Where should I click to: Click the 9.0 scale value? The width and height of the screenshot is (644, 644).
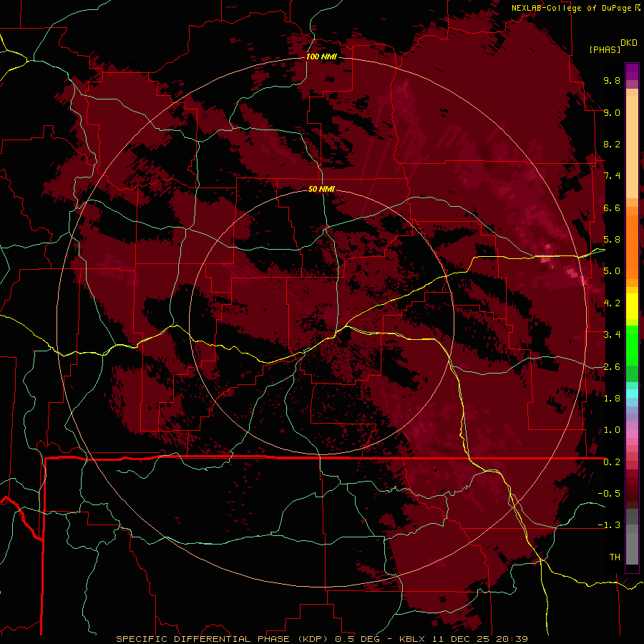pos(612,112)
